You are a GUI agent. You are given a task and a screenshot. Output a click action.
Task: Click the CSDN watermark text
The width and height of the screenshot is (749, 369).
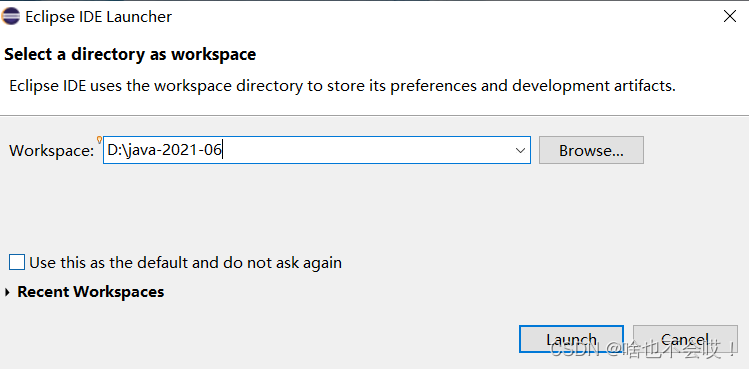click(x=643, y=351)
